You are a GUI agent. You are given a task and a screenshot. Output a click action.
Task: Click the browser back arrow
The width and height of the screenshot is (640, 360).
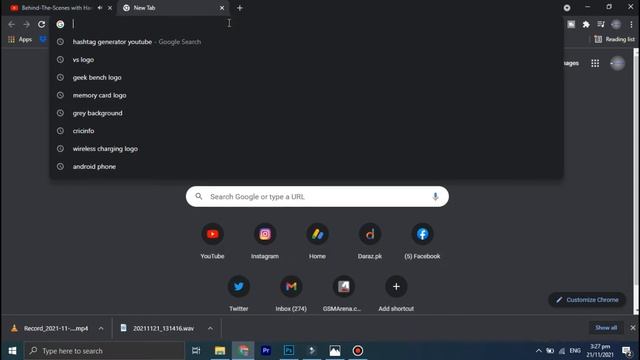coord(11,24)
